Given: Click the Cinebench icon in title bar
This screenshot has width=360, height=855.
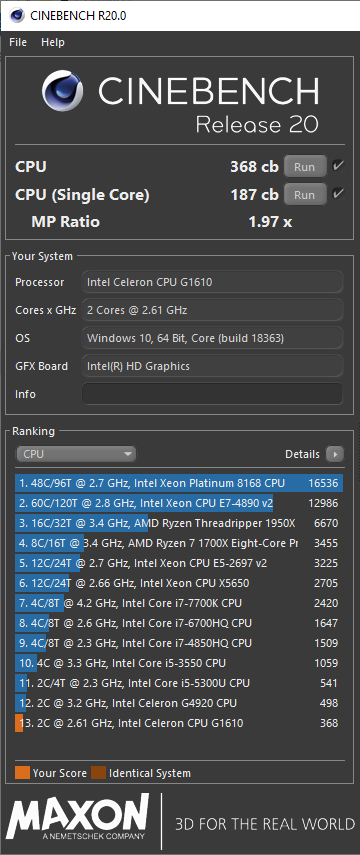Looking at the screenshot, I should [17, 15].
